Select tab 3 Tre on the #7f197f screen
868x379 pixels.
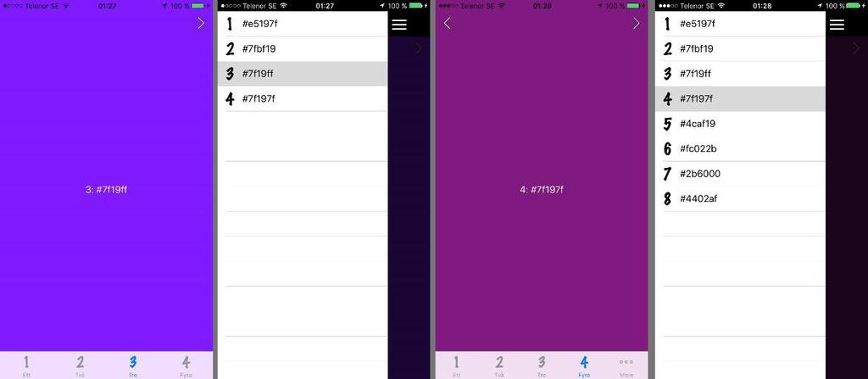pyautogui.click(x=542, y=365)
